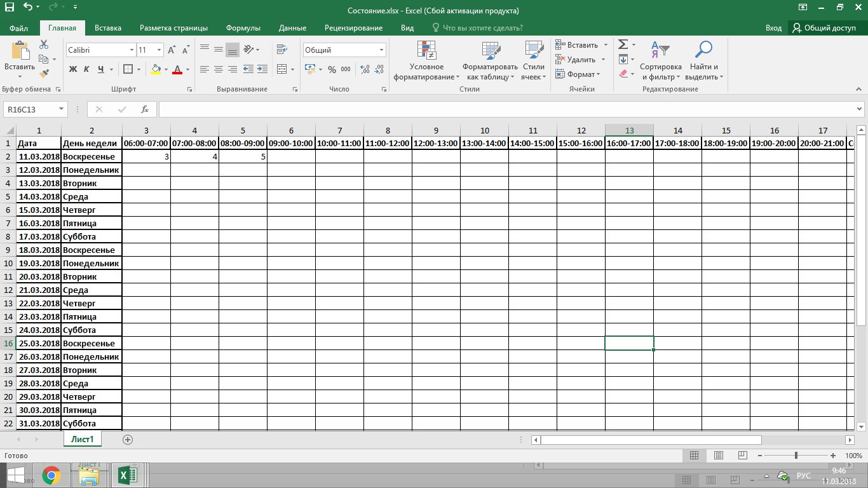Click the Copy icon in clipboard group

(x=43, y=59)
